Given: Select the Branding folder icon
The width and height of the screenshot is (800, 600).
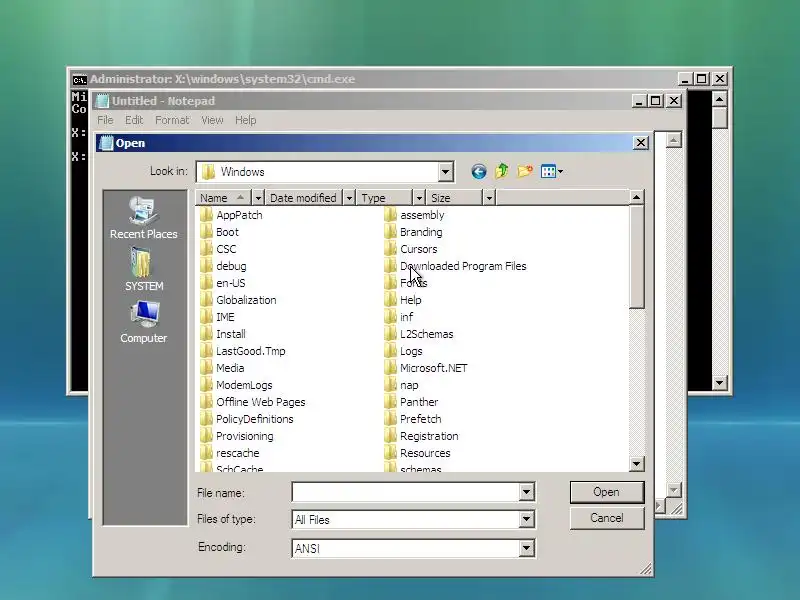Looking at the screenshot, I should [390, 232].
